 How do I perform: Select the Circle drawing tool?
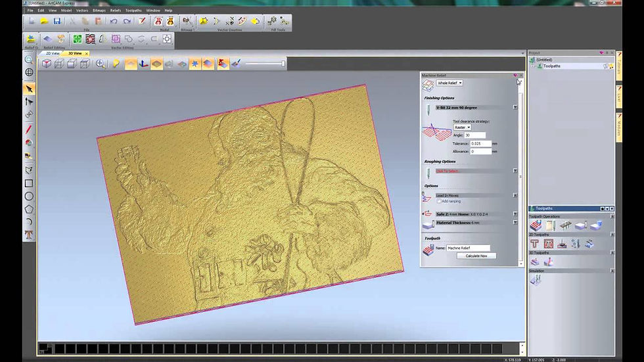click(x=29, y=196)
